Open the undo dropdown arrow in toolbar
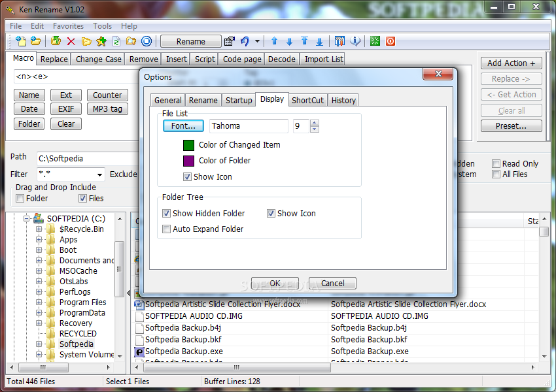 (258, 41)
